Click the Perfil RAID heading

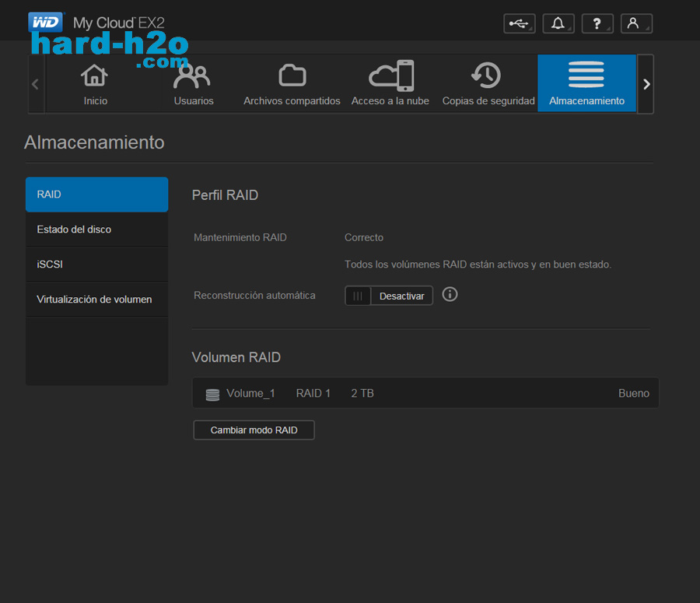(x=225, y=195)
